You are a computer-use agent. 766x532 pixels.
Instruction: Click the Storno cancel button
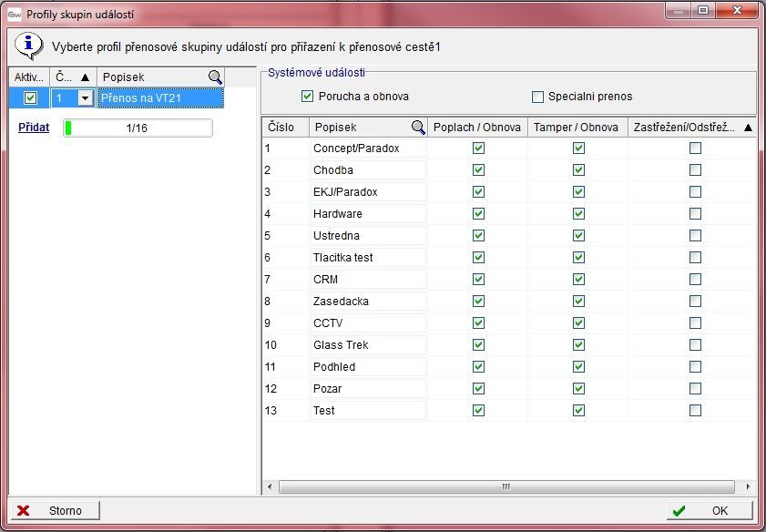55,511
